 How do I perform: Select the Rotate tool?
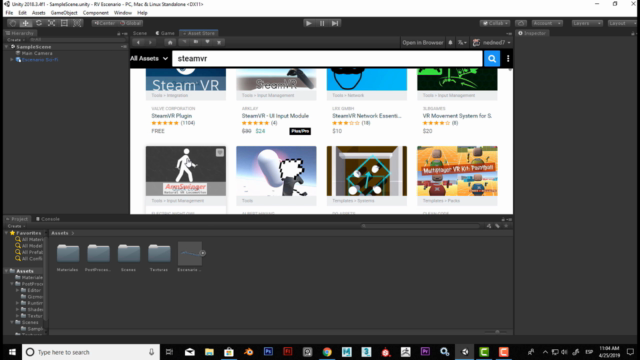tap(38, 23)
